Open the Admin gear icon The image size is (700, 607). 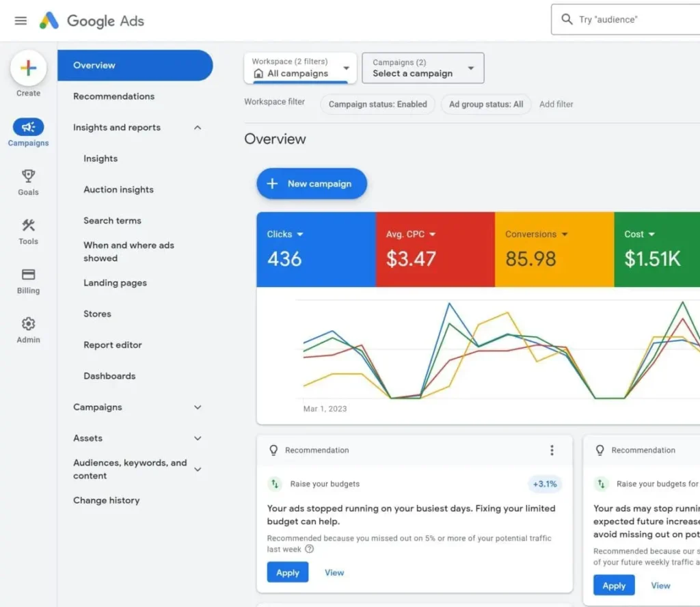coord(28,324)
